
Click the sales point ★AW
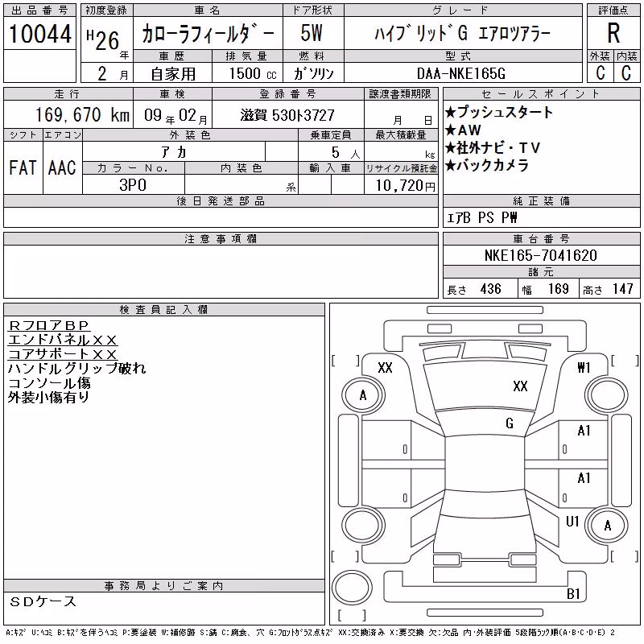coord(463,130)
